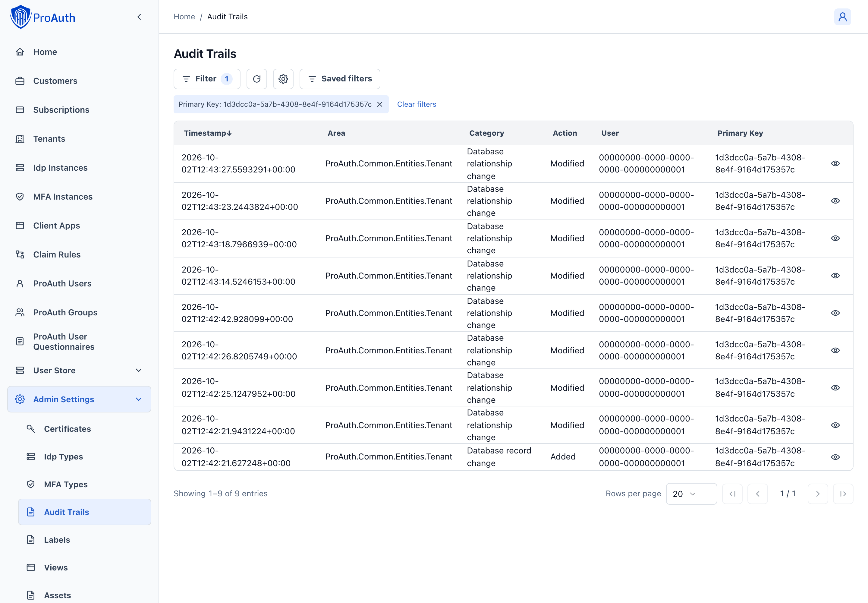
Task: View details of 12:43:14.5246153 entry
Action: (835, 276)
